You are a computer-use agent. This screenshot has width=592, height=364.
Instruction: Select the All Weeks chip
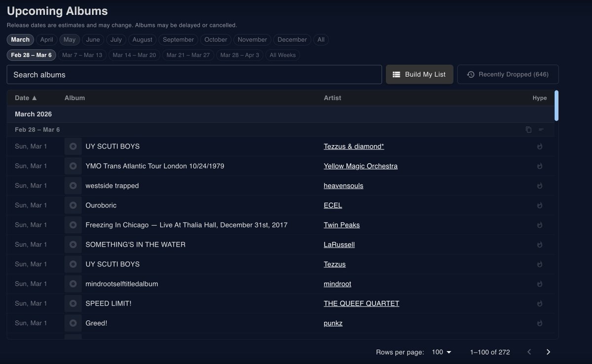[283, 55]
